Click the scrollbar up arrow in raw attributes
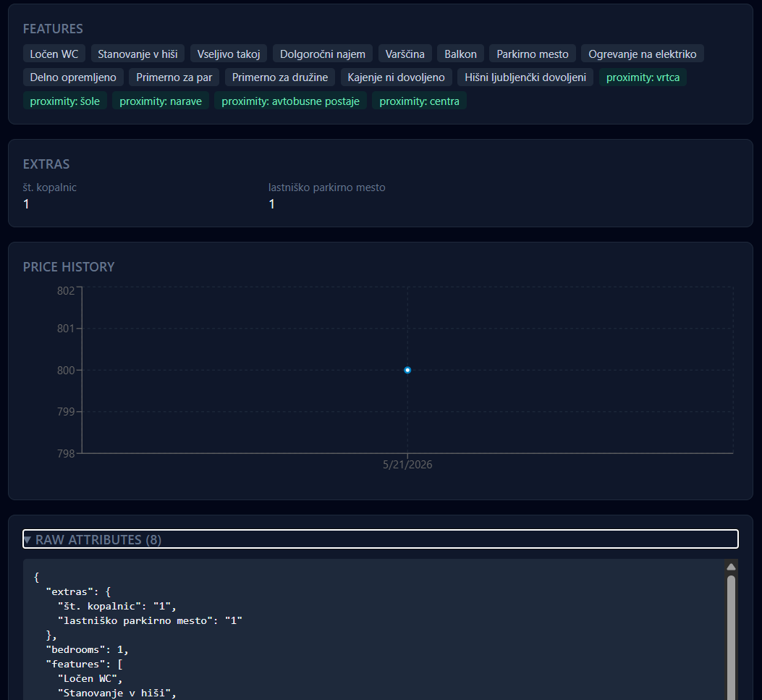 (x=731, y=567)
